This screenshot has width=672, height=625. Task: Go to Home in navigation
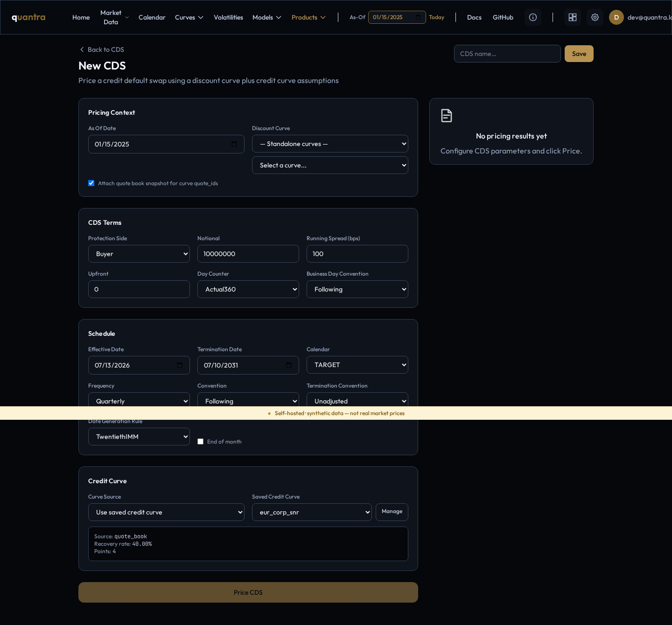[x=81, y=17]
